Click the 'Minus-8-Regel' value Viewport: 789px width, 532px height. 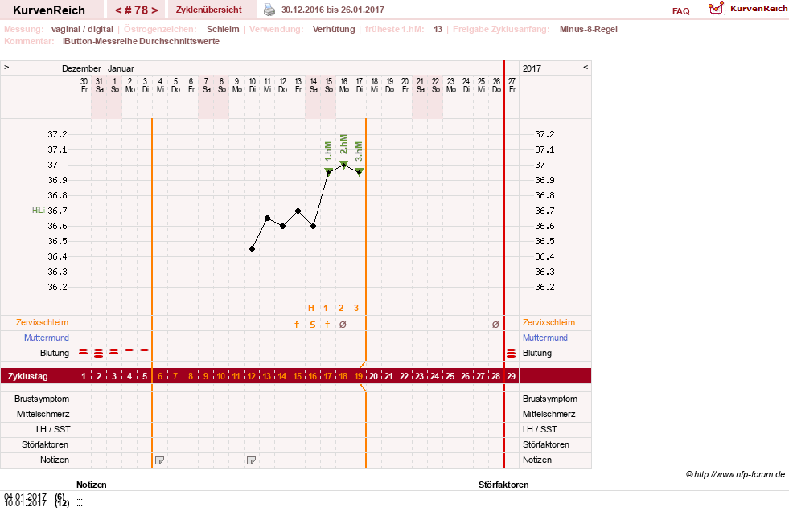(x=588, y=29)
